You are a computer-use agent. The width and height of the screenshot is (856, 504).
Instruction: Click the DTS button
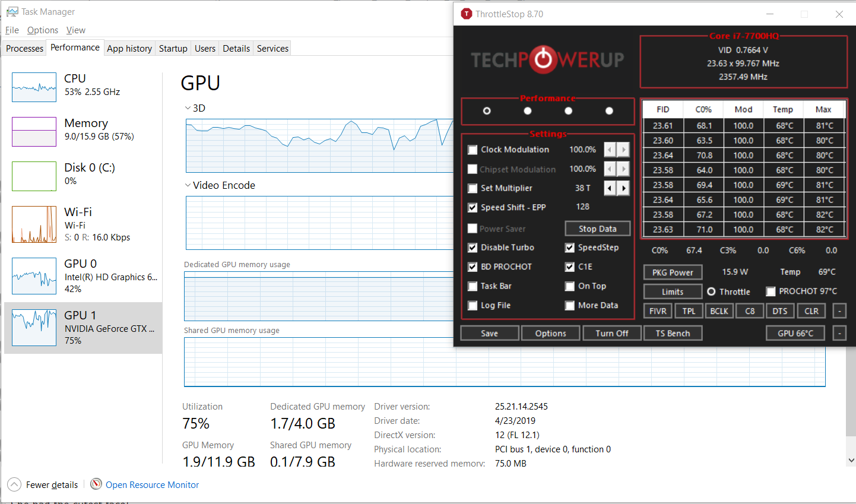780,311
